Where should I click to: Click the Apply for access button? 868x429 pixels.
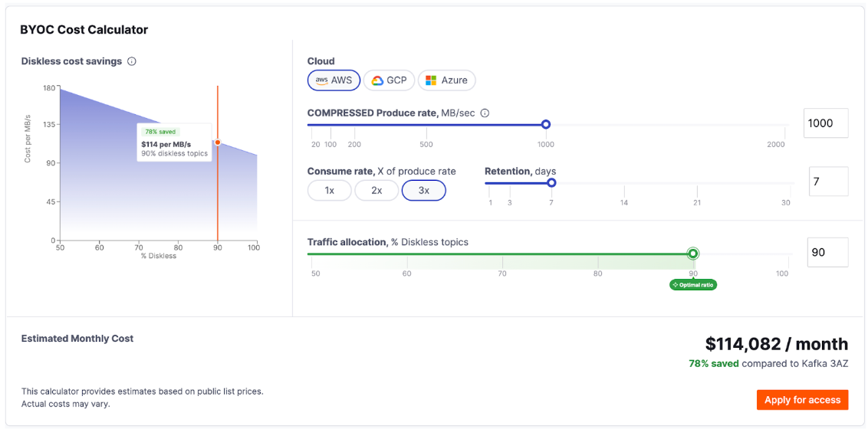point(803,400)
